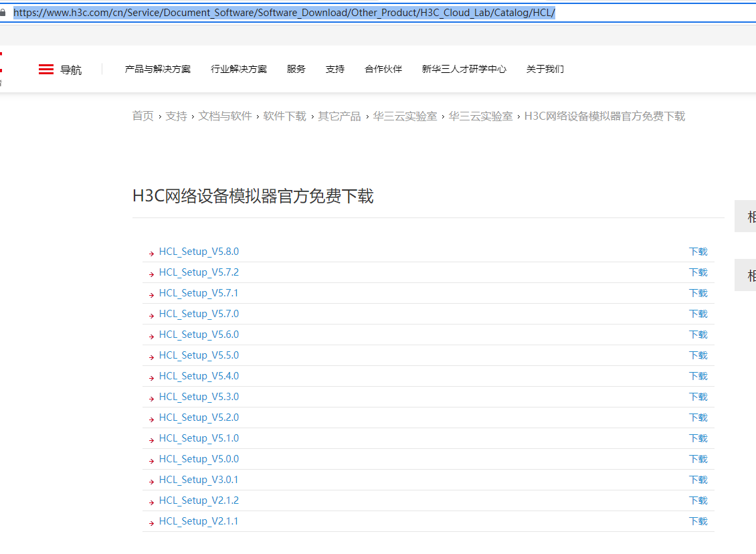The width and height of the screenshot is (756, 554).
Task: Go to 支持 breadcrumb link
Action: [x=176, y=116]
